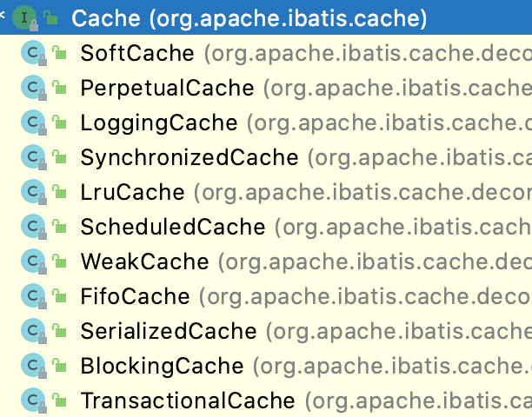532x417 pixels.
Task: Click the green lock icon beside BlockingCache
Action: click(x=60, y=367)
